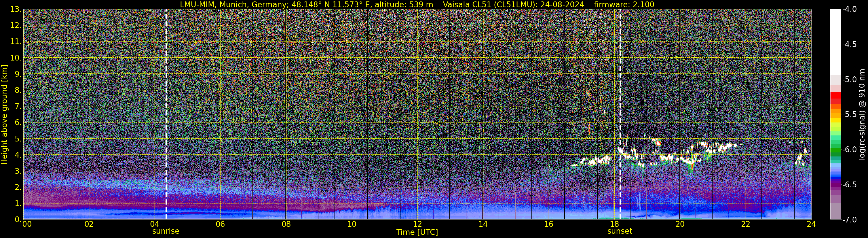This screenshot has height=238, width=868.
Task: Select the 'Height above ground [km]' axis label
Action: 4,115
